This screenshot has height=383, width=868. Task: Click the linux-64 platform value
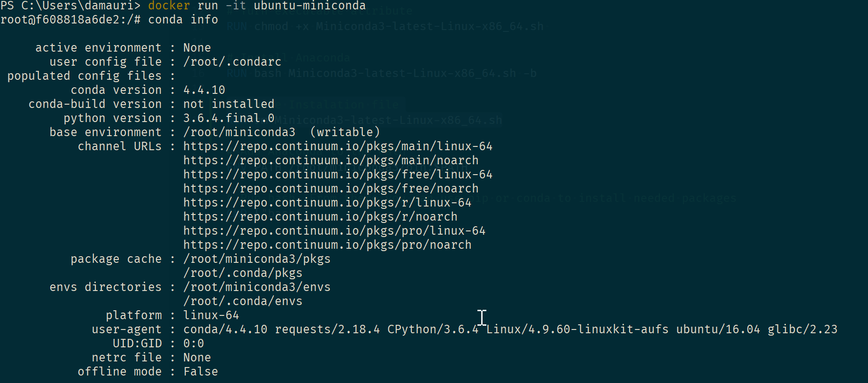tap(211, 315)
